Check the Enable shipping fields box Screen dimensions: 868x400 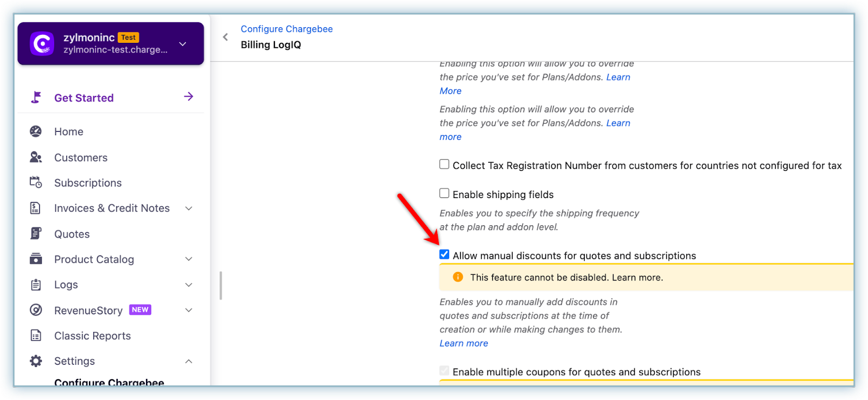[x=444, y=193]
